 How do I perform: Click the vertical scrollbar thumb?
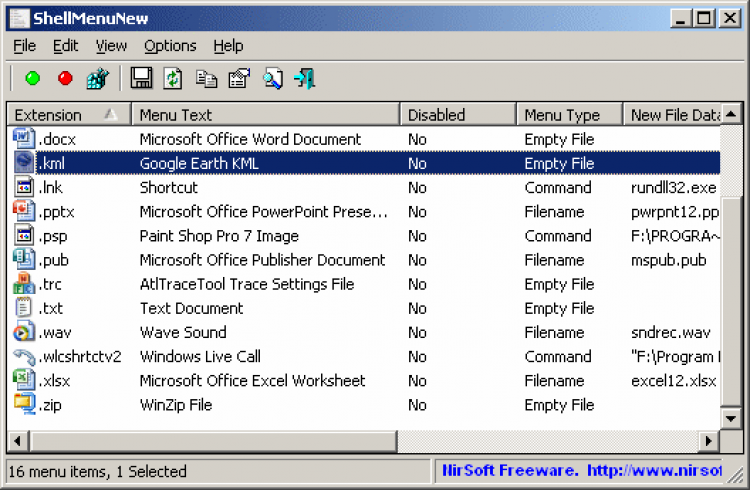[x=731, y=301]
